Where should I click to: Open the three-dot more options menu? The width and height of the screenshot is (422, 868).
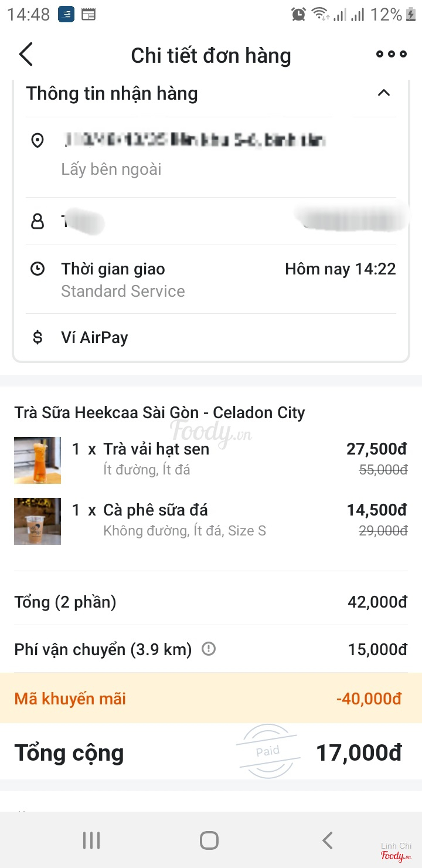[391, 55]
